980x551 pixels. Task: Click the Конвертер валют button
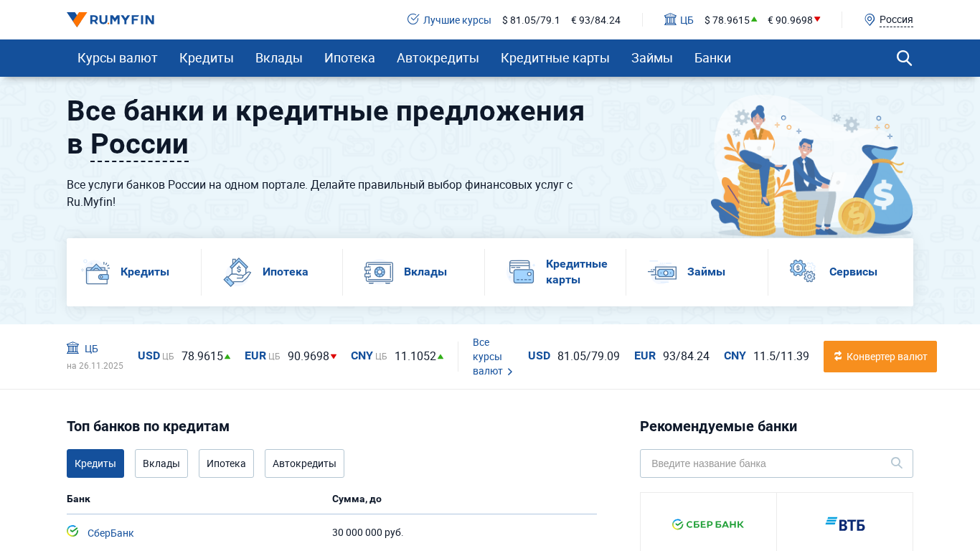tap(880, 357)
